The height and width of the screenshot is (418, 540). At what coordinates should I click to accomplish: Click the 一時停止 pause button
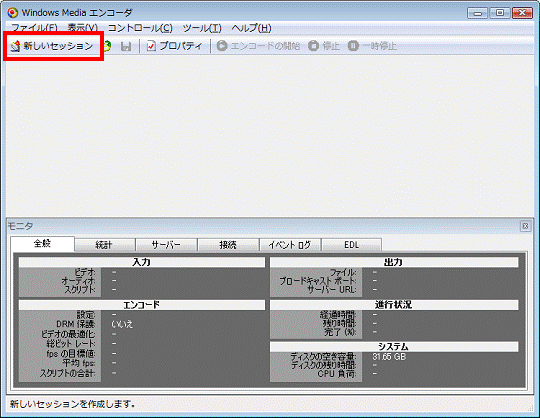point(372,46)
